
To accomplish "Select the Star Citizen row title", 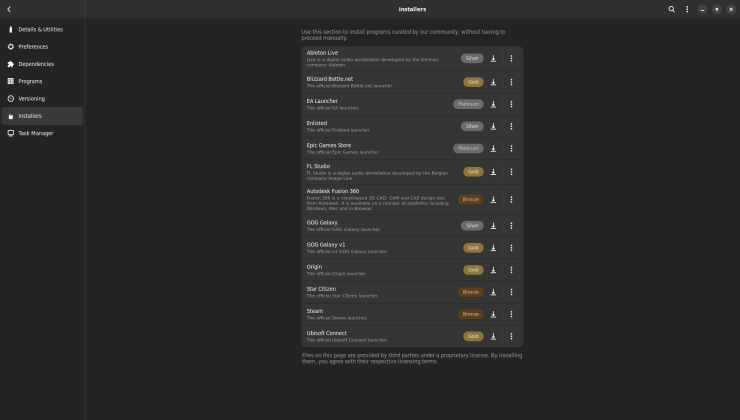I will [x=321, y=289].
